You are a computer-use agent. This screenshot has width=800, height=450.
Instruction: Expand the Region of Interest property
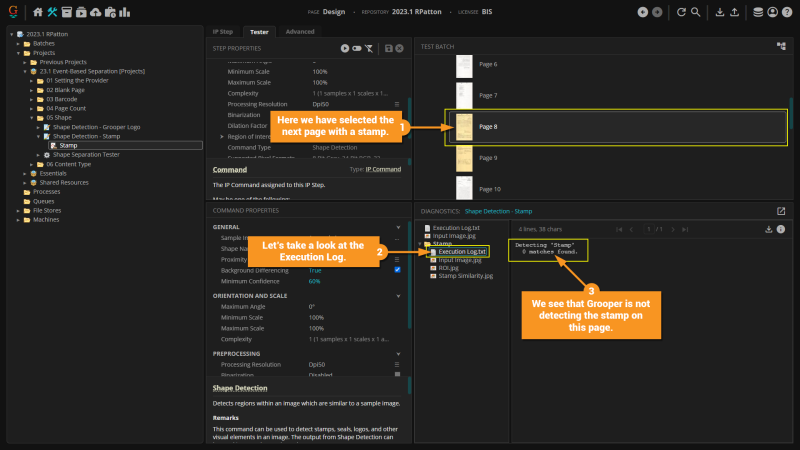pos(222,136)
